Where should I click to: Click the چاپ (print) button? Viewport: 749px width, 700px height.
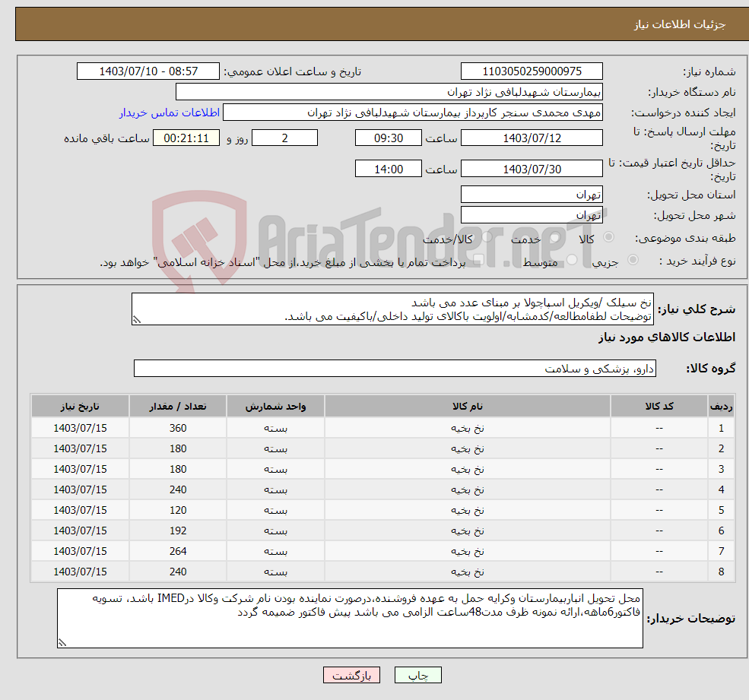417,675
